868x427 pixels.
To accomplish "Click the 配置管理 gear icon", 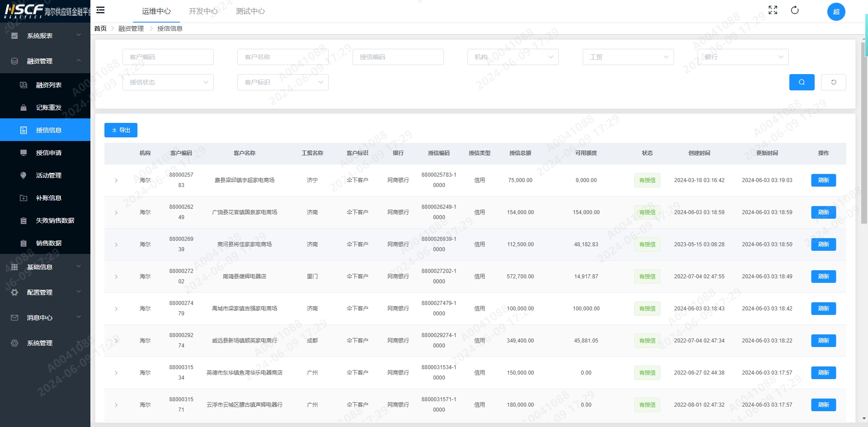I will pyautogui.click(x=14, y=292).
